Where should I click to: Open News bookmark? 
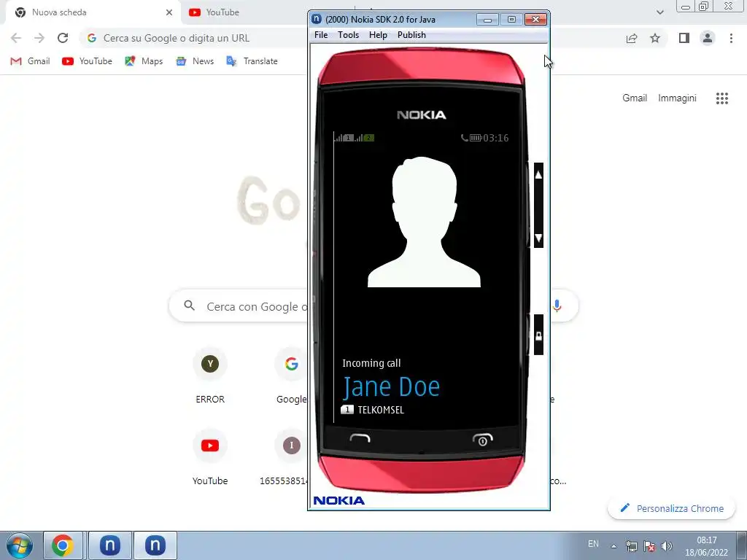click(195, 61)
